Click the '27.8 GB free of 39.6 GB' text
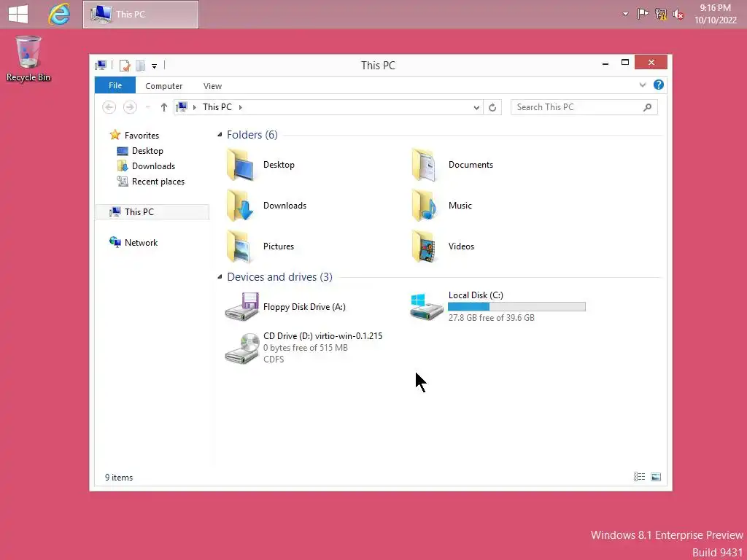The width and height of the screenshot is (747, 560). 491,318
